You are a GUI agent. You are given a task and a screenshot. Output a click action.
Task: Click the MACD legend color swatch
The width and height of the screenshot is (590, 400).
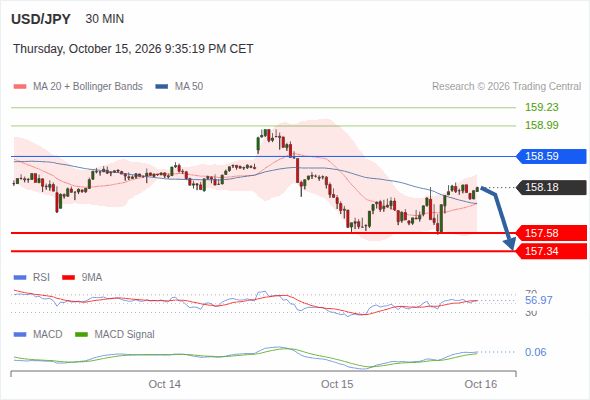pyautogui.click(x=20, y=335)
